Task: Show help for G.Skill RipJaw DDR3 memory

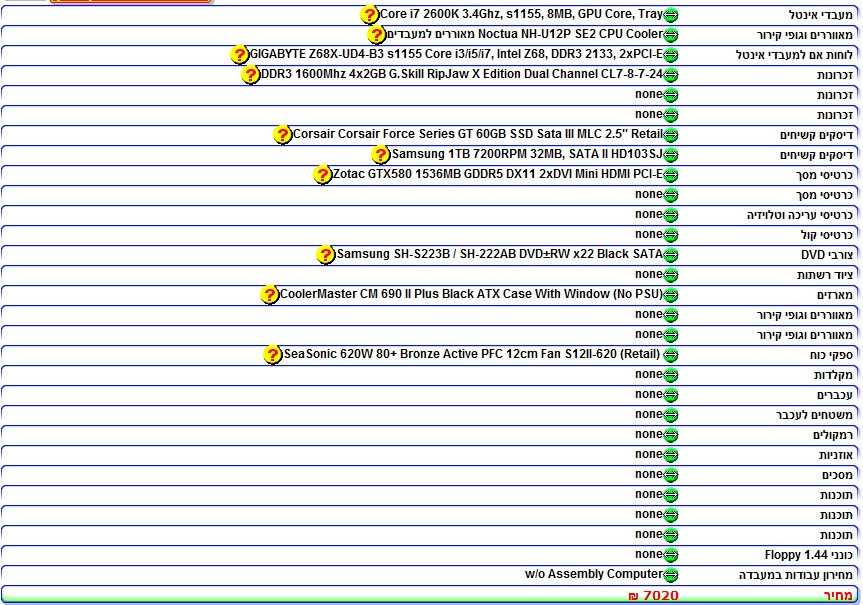Action: pyautogui.click(x=250, y=75)
